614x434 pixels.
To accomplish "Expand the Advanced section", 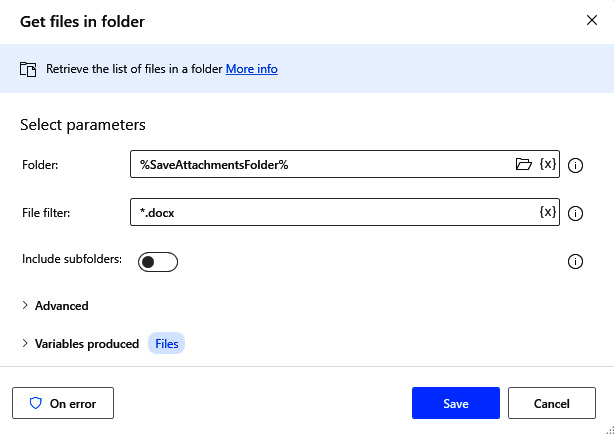I will (x=55, y=306).
